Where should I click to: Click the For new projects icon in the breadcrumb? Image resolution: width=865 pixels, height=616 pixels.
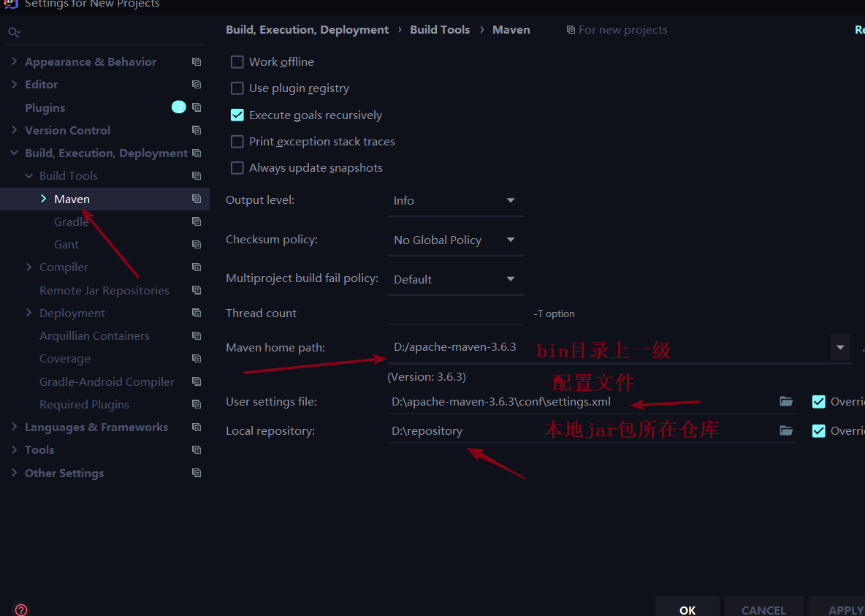[x=571, y=30]
